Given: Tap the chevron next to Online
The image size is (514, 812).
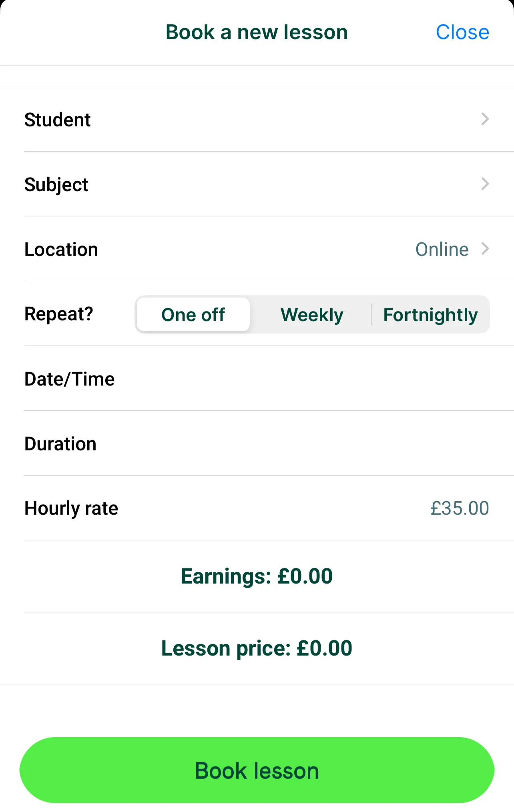Looking at the screenshot, I should point(485,249).
